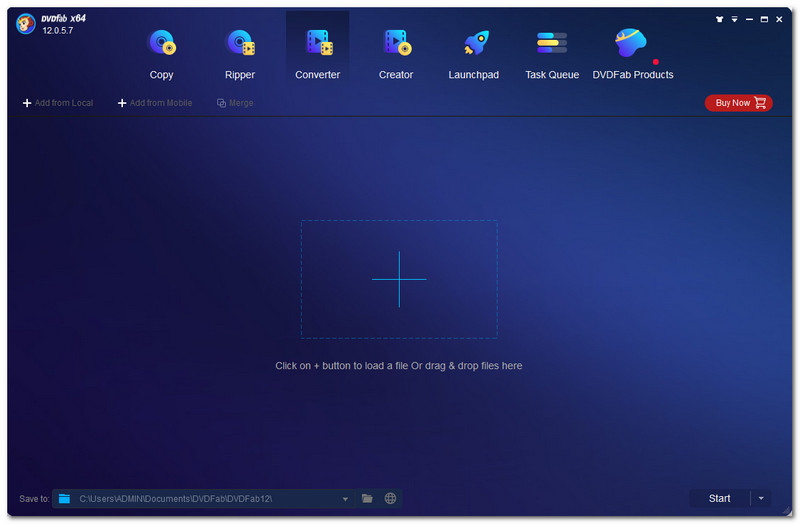Maximize the DVDFab window
The image size is (800, 524).
764,19
